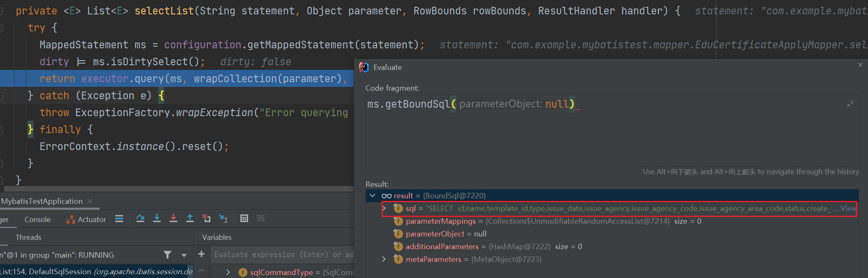Screen dimensions: 868x278
Task: Click the Step Into icon
Action: 157,219
